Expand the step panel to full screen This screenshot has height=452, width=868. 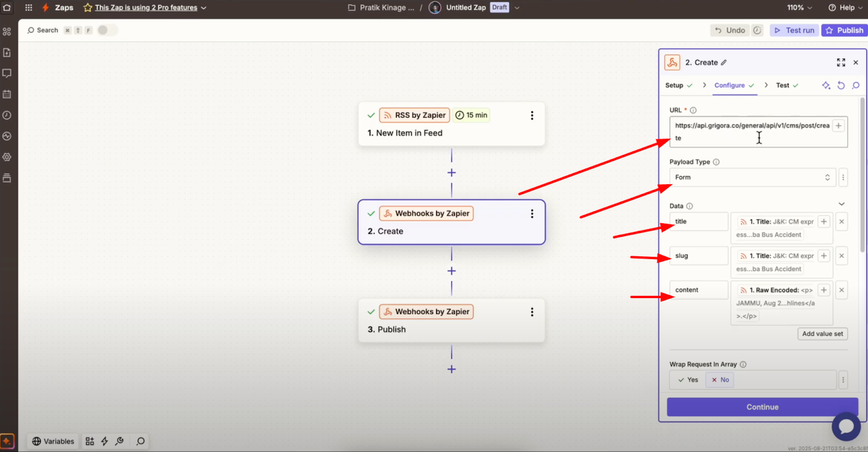click(x=841, y=63)
